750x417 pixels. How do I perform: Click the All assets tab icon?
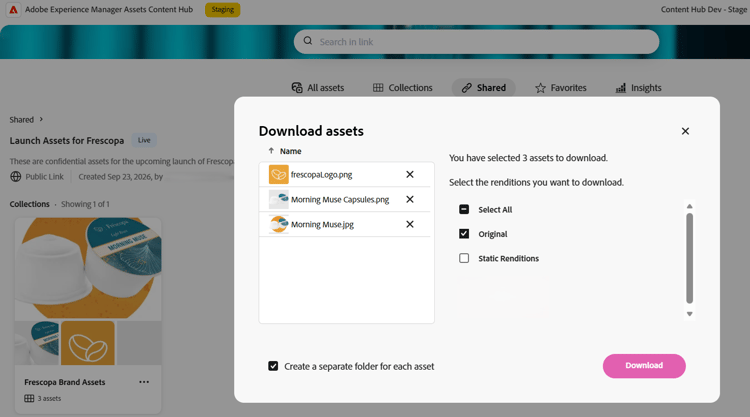[297, 88]
